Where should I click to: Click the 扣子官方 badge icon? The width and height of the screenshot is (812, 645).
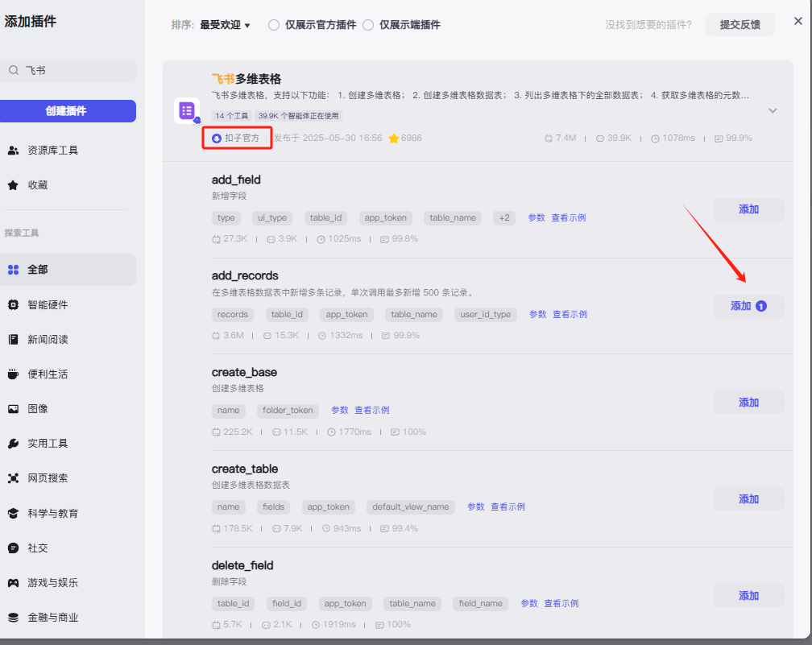[x=217, y=139]
